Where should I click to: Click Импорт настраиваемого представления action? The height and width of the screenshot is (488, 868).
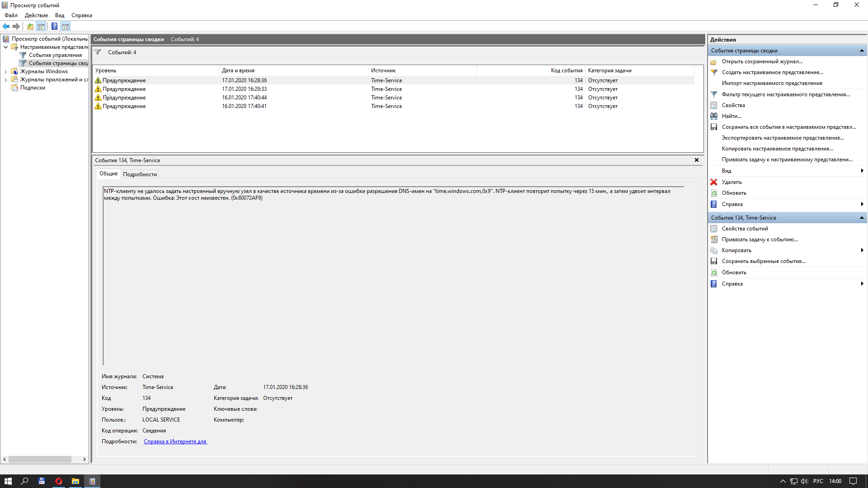click(772, 83)
